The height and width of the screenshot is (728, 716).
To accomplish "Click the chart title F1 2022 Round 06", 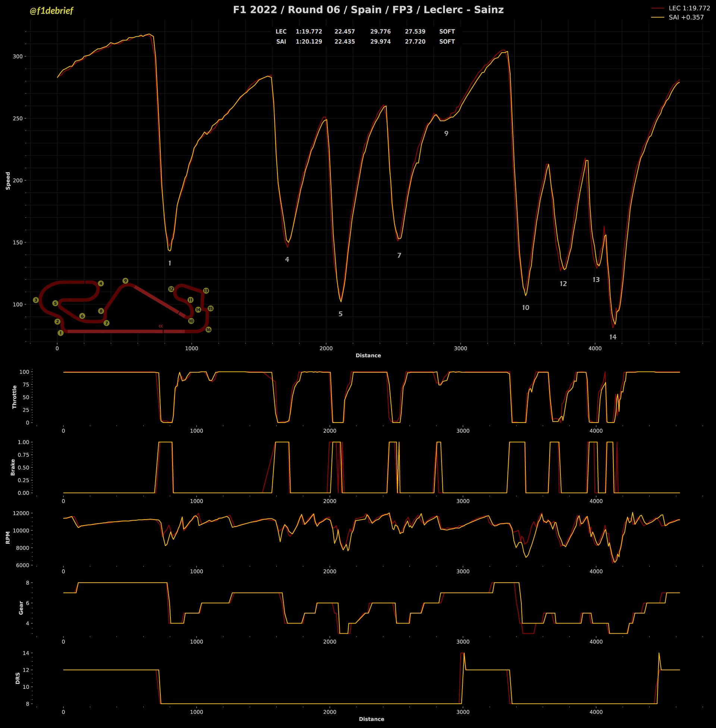I will [x=368, y=10].
